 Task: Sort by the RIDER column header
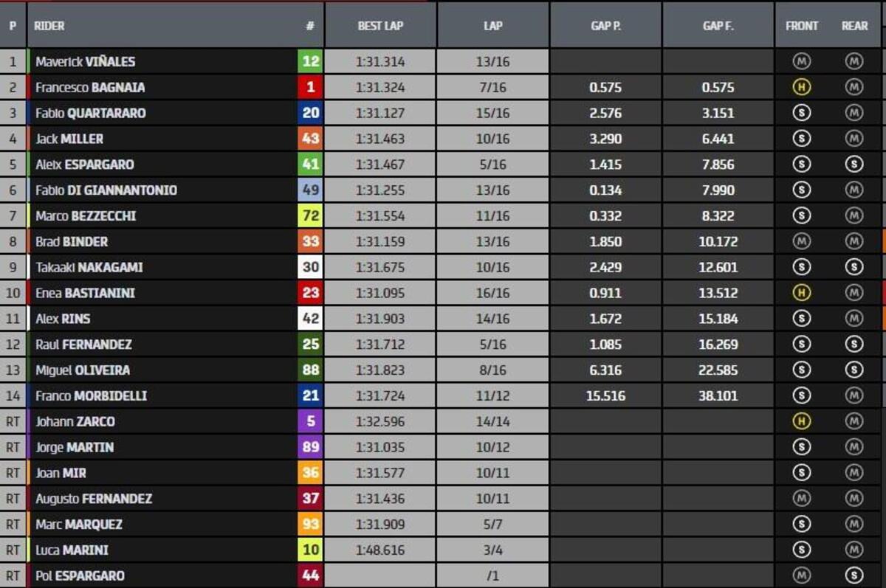[50, 26]
